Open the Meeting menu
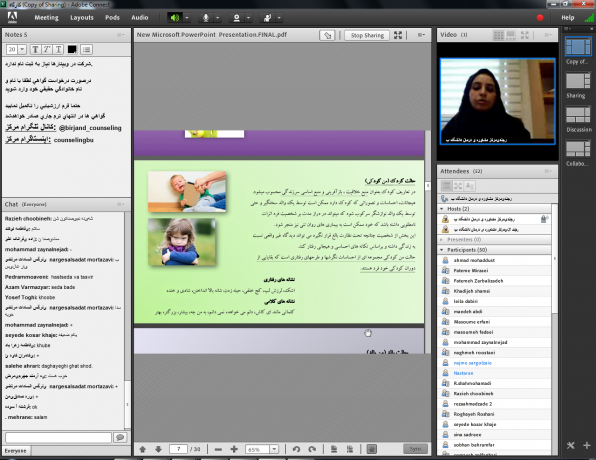This screenshot has height=460, width=596. pos(46,17)
